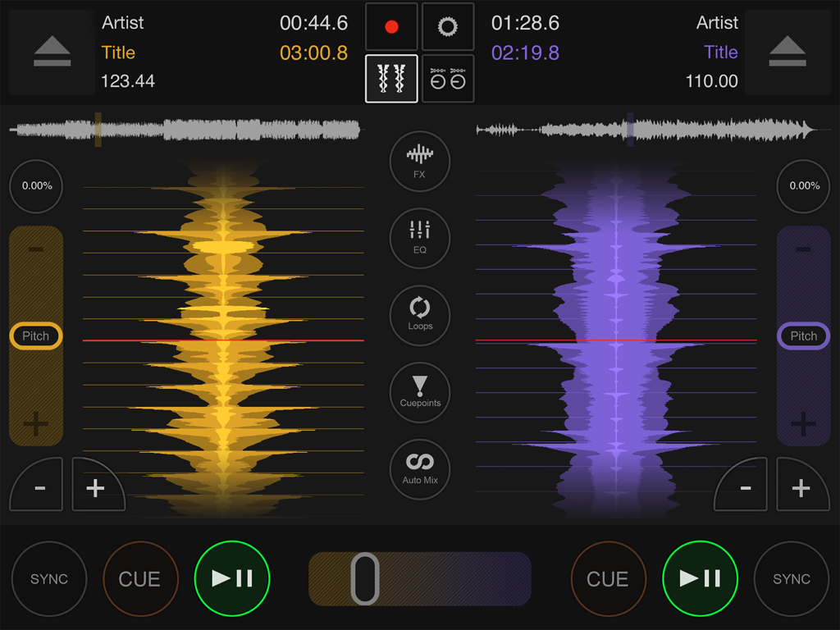The width and height of the screenshot is (840, 630).
Task: Toggle Sync on the right deck
Action: [x=790, y=578]
